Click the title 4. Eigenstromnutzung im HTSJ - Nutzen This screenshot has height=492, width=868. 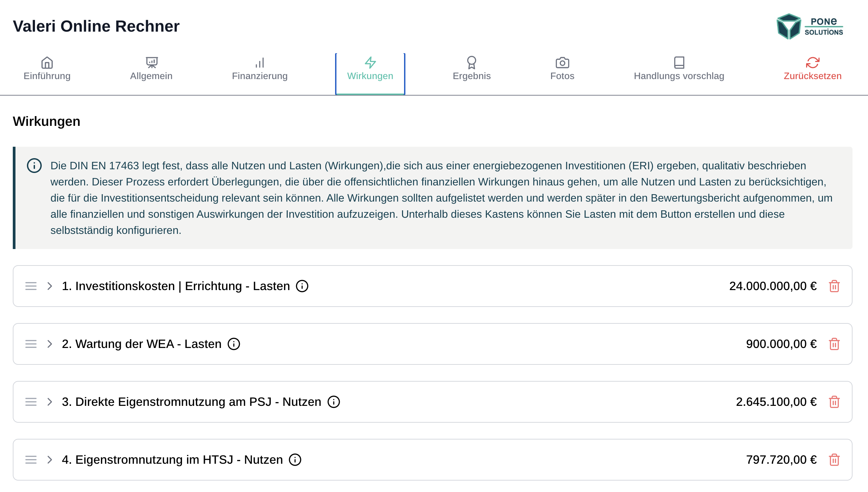coord(172,459)
